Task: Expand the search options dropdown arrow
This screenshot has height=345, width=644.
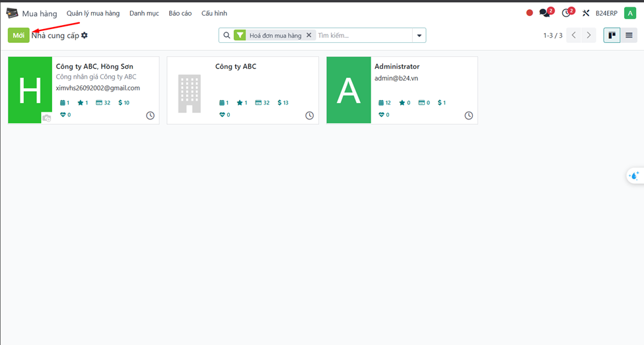Action: coord(419,35)
